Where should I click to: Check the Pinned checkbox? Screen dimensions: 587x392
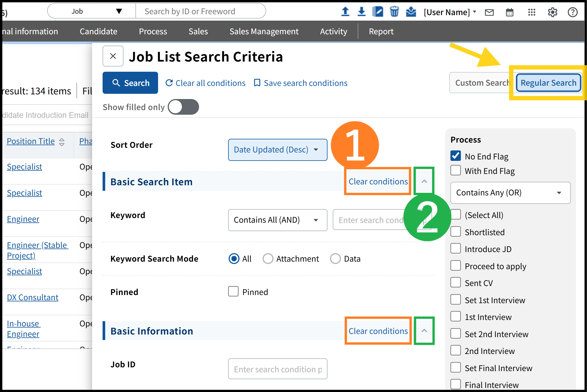click(x=233, y=291)
